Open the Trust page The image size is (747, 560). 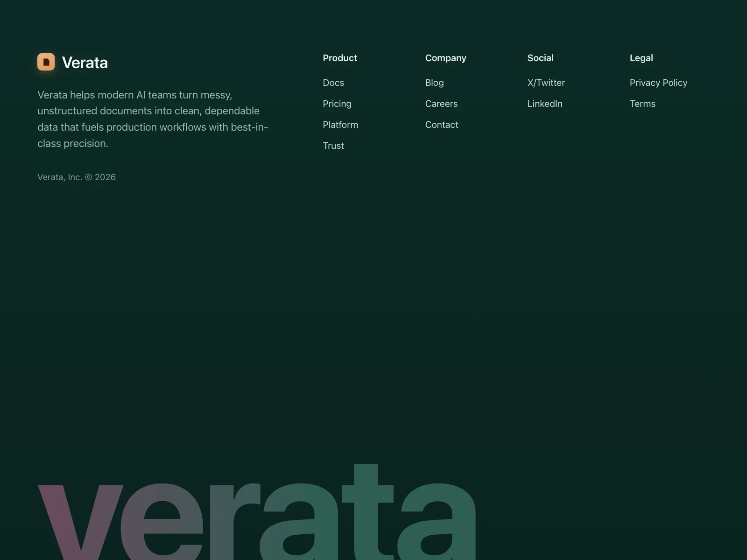tap(333, 146)
